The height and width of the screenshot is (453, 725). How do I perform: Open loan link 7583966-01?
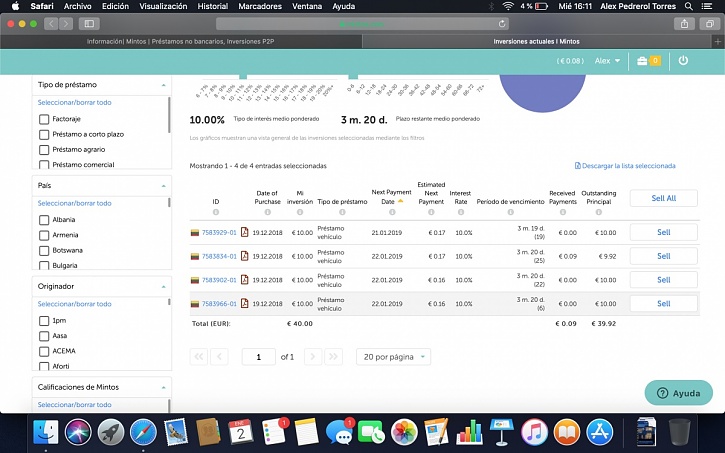click(219, 304)
